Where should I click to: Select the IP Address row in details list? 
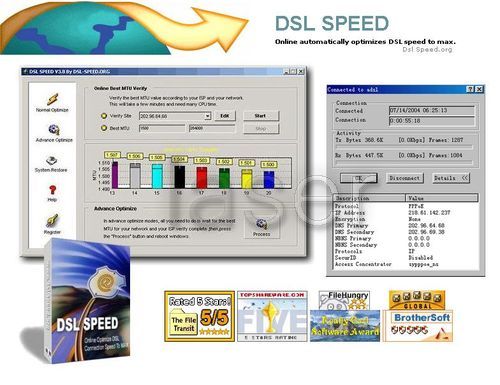[x=406, y=213]
